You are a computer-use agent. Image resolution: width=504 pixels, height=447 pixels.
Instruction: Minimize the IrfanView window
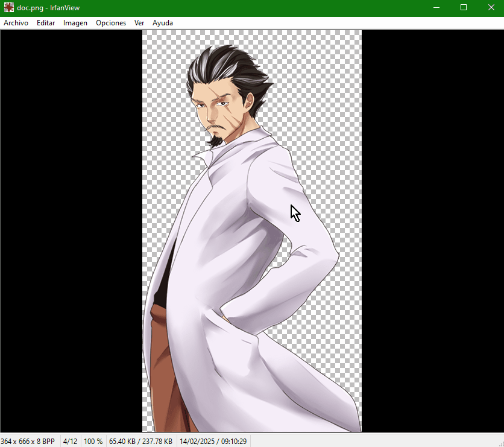(x=436, y=7)
